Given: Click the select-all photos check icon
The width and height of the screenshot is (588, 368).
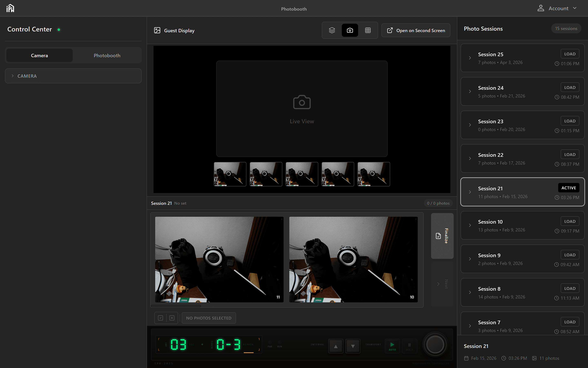Looking at the screenshot, I should pos(160,318).
